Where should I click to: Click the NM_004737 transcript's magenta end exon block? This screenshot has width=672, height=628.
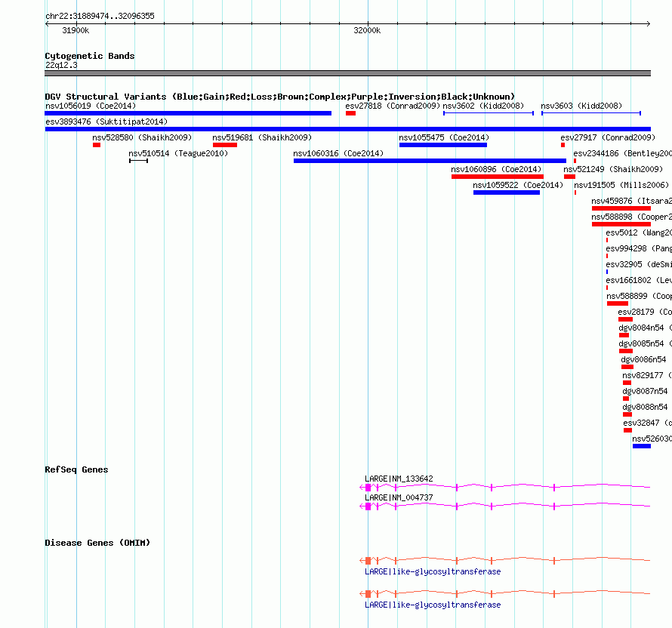click(368, 506)
